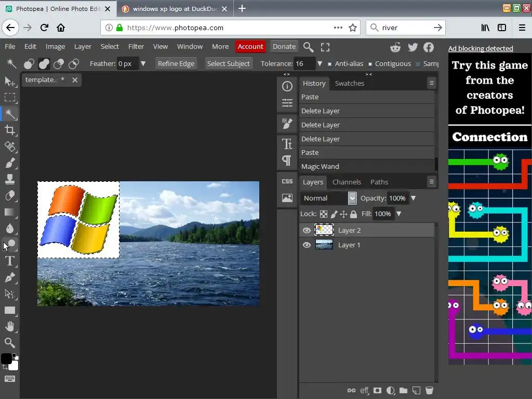Switch to the Swatches tab
This screenshot has width=532, height=399.
coord(350,83)
